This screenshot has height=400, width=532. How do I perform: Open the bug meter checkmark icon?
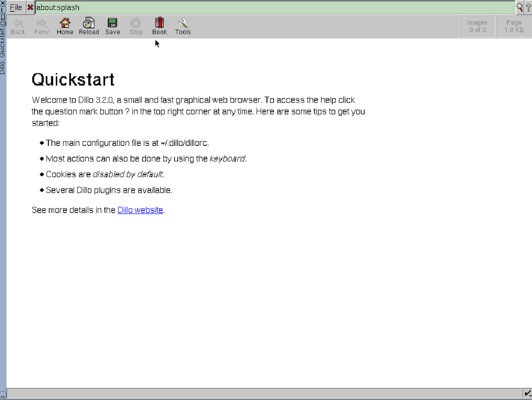(x=528, y=393)
